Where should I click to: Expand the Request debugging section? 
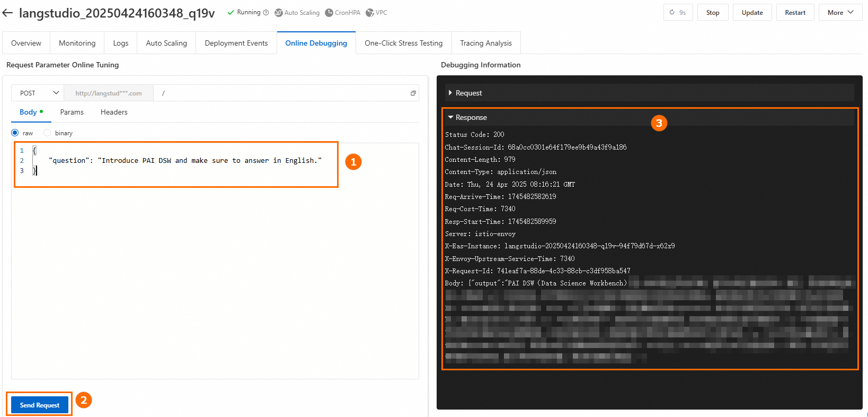click(650, 93)
